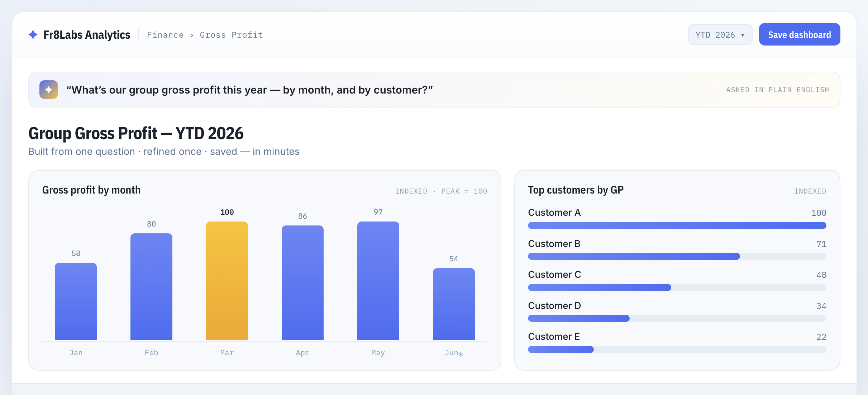Click the 'Top customers by GP' title
This screenshot has width=868, height=395.
click(576, 190)
